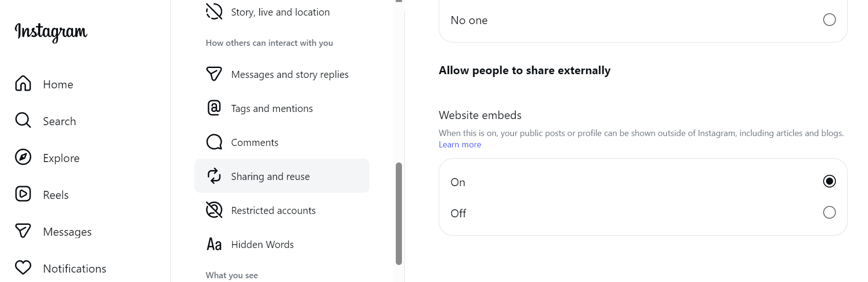The image size is (868, 282).
Task: Click the Hidden Words Aa icon
Action: [214, 244]
